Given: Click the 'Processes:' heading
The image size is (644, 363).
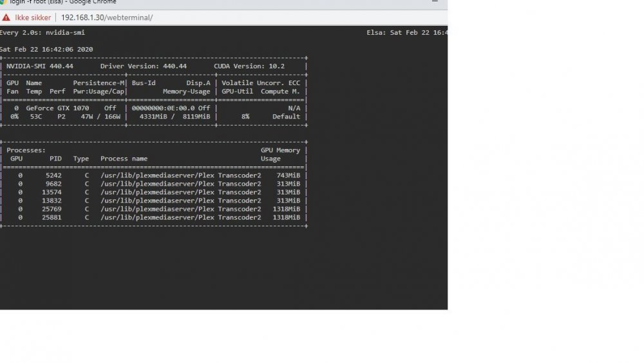Looking at the screenshot, I should tap(26, 150).
